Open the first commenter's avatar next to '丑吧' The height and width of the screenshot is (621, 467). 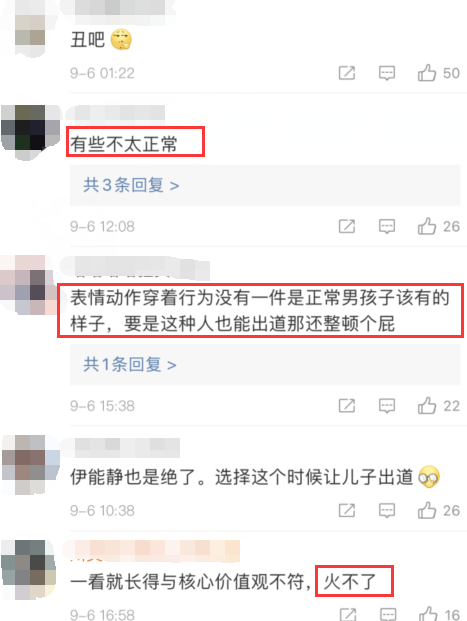click(30, 30)
